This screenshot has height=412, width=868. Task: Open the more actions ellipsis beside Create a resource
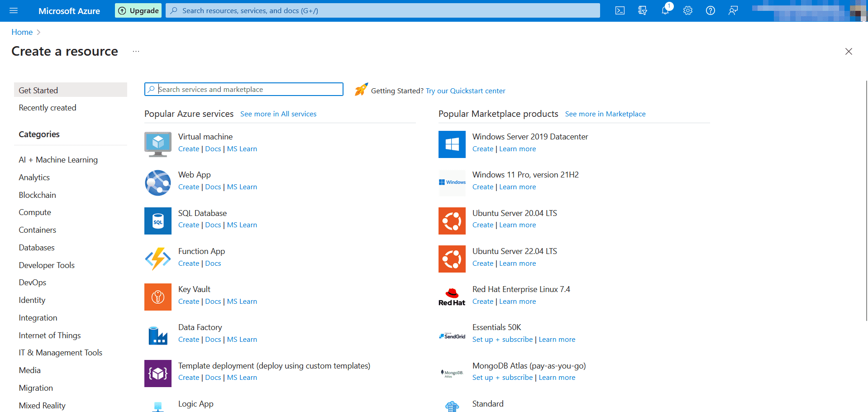coord(135,51)
